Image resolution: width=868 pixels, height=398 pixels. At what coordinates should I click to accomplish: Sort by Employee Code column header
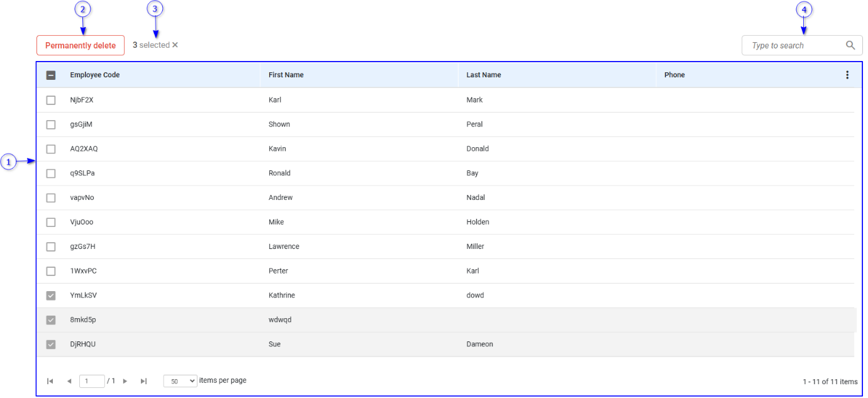[x=95, y=75]
